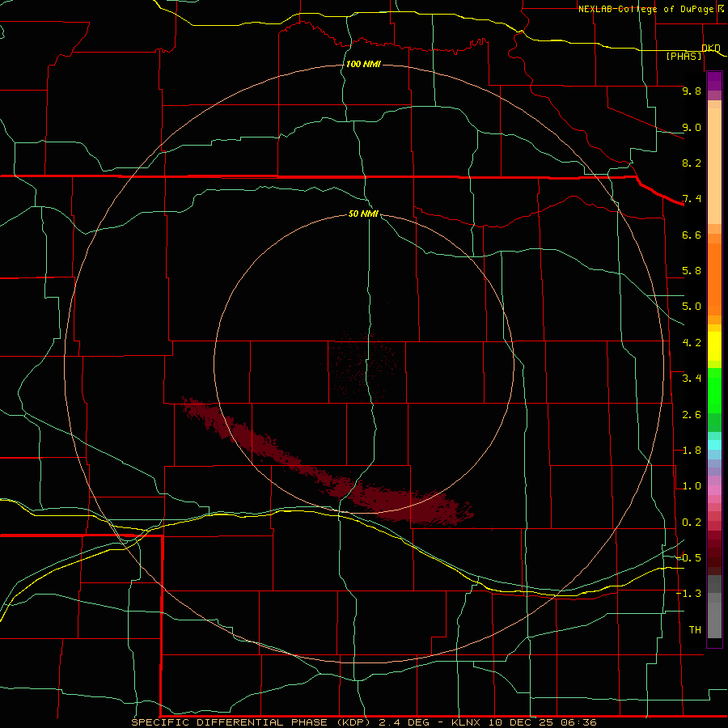Viewport: 728px width, 728px height.
Task: Click the 50 NMI range ring label
Action: tap(363, 214)
